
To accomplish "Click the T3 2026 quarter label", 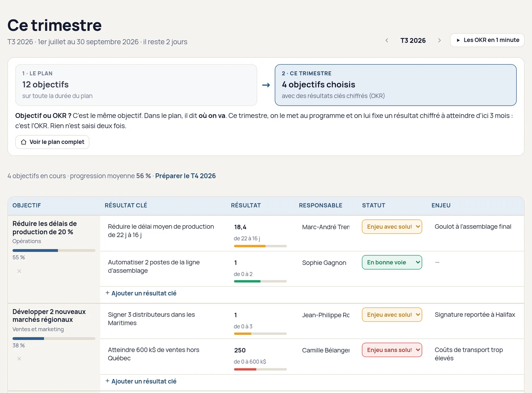I will (413, 41).
